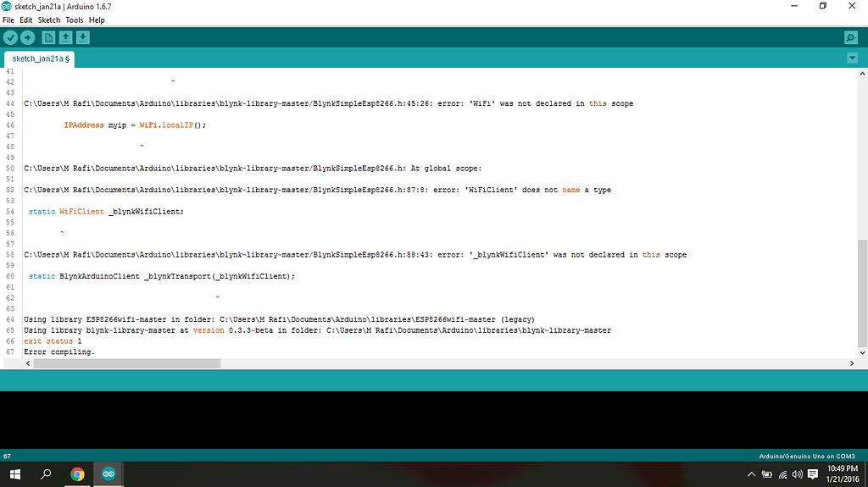This screenshot has width=868, height=487.
Task: Click the Upload arrow button
Action: point(27,37)
